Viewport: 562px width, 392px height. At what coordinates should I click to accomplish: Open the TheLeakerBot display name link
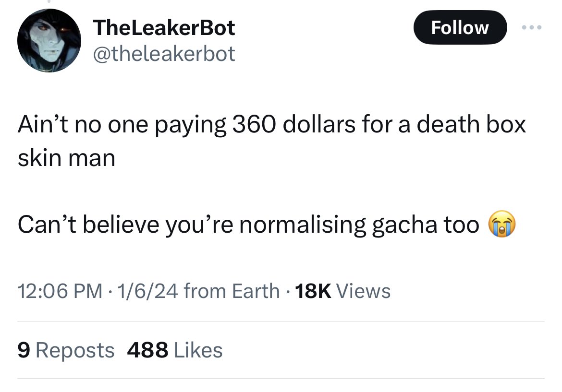click(164, 27)
